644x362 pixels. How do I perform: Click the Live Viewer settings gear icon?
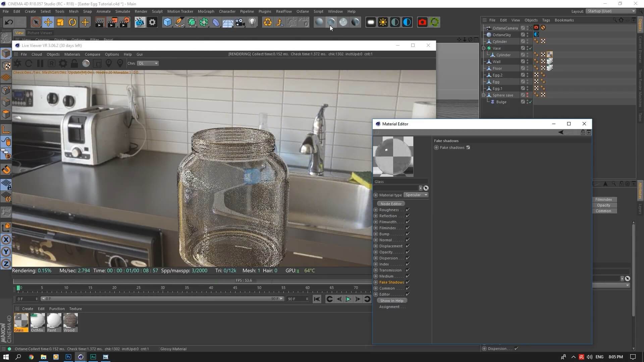(x=63, y=63)
